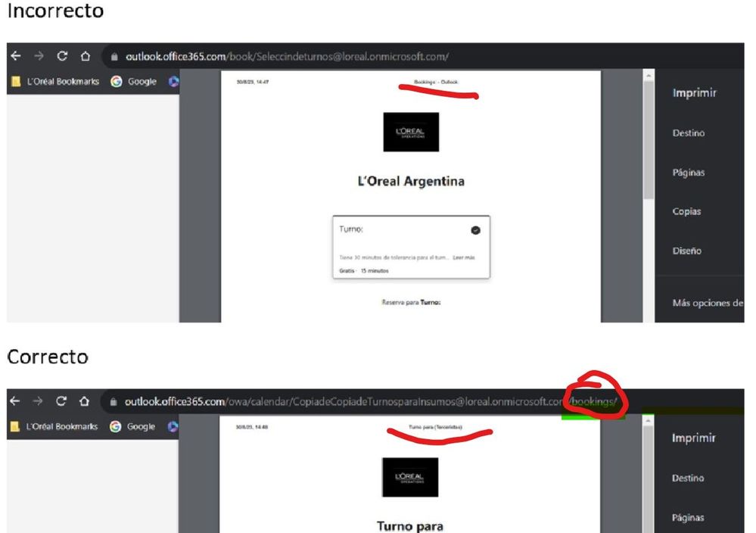Click the 'Incorrecto' document heading
The width and height of the screenshot is (756, 533).
coord(55,11)
